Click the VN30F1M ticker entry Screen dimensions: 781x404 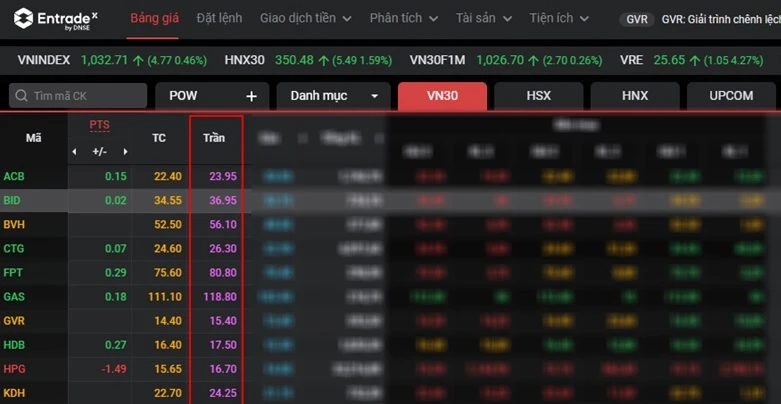506,60
